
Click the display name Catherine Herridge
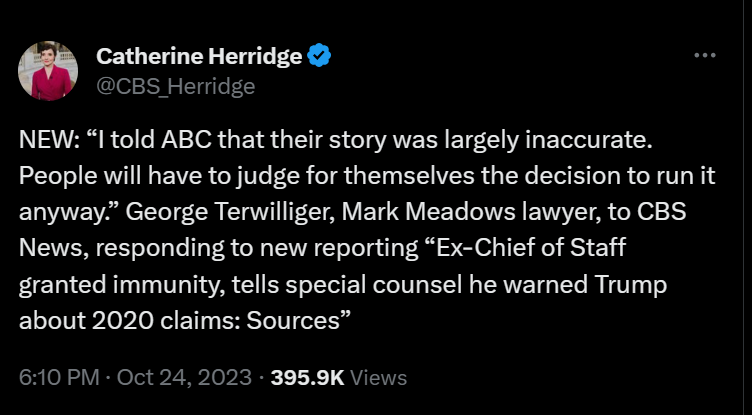[198, 57]
